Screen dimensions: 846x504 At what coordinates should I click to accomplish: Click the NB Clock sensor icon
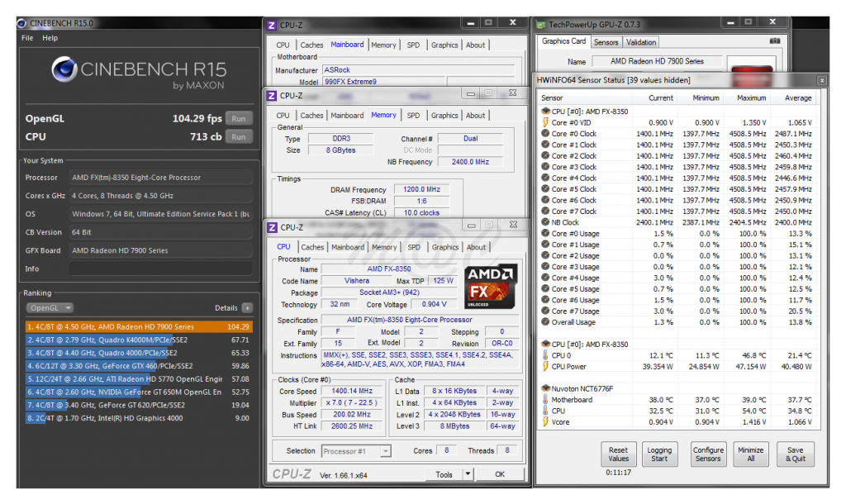tap(545, 222)
